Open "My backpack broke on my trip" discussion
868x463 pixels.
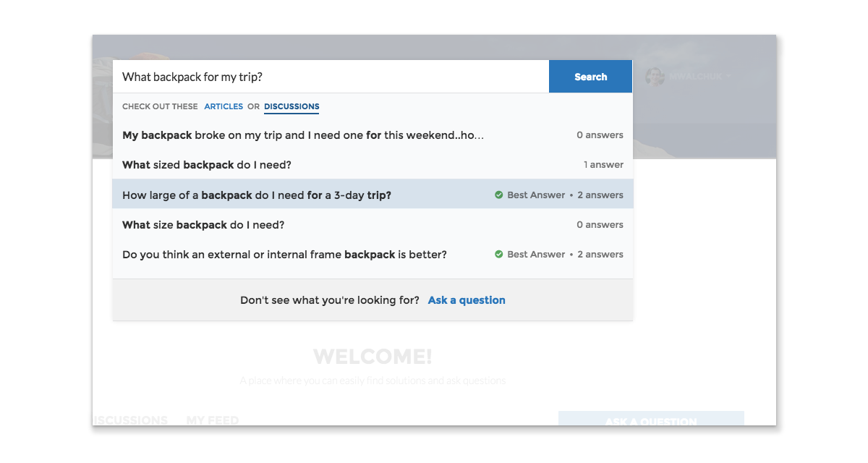(x=303, y=135)
